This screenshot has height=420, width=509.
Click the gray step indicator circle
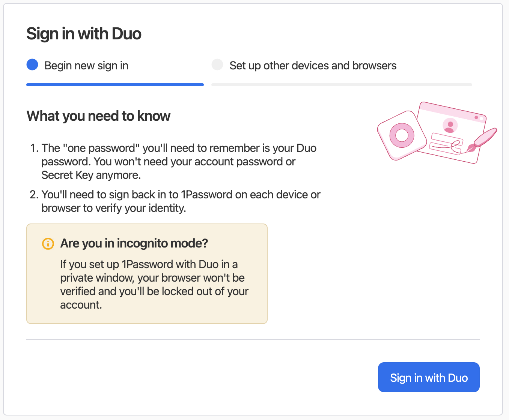217,64
